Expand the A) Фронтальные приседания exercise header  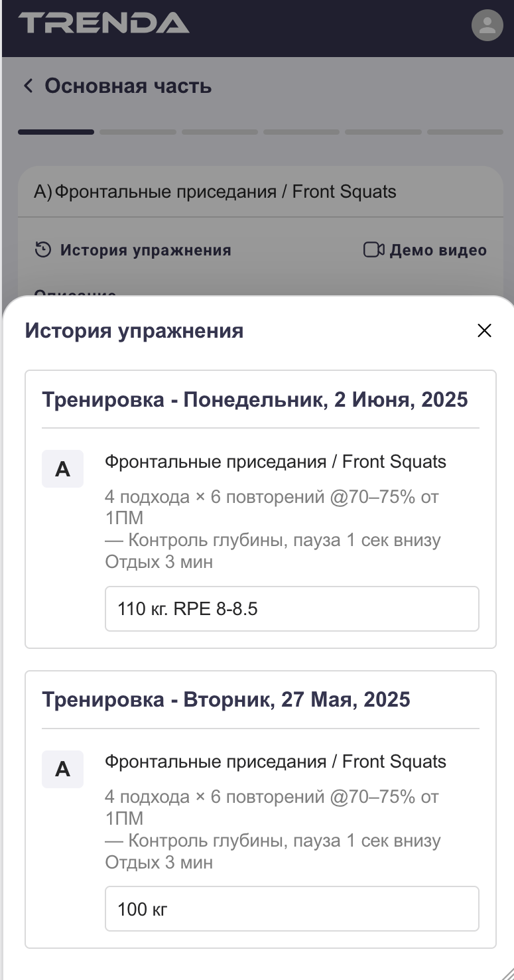[x=215, y=192]
